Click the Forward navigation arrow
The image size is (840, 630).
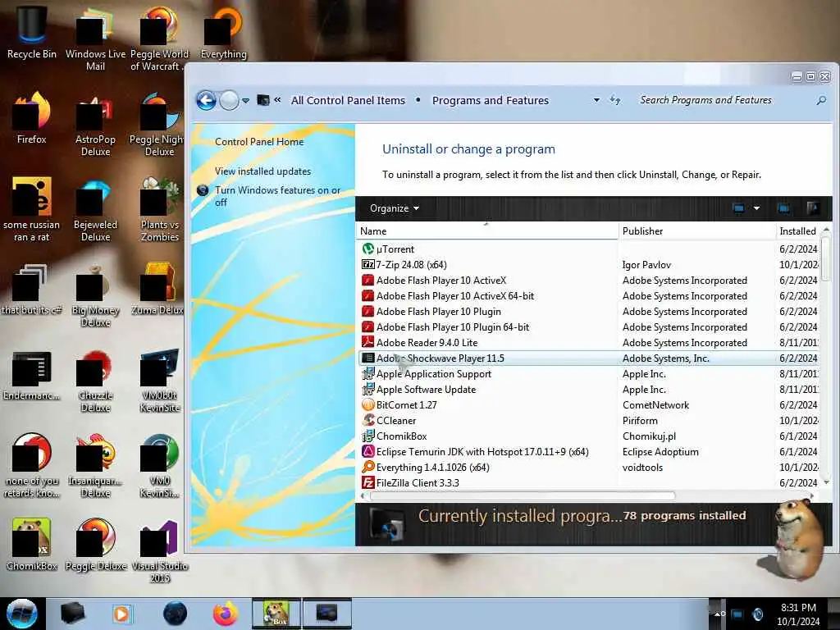point(230,100)
